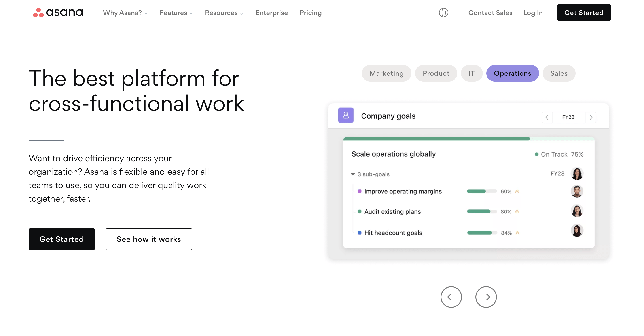
Task: Expand the Features dropdown menu
Action: 176,12
